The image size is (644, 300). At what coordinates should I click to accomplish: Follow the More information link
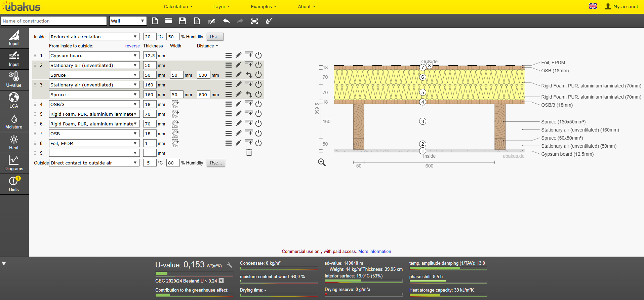(x=374, y=251)
